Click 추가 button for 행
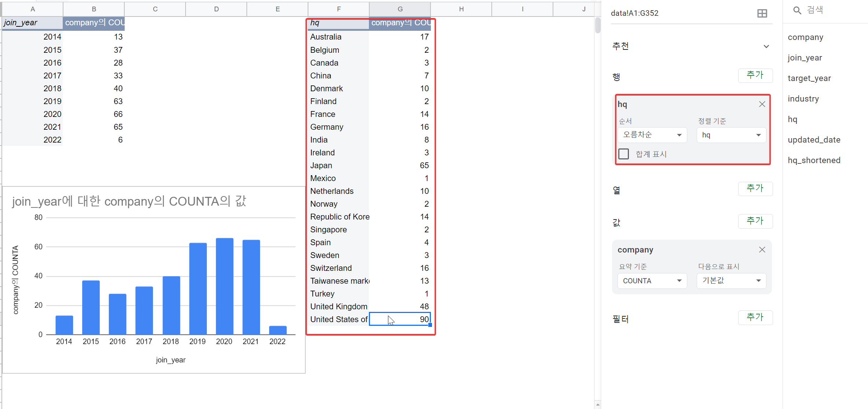 (x=755, y=75)
